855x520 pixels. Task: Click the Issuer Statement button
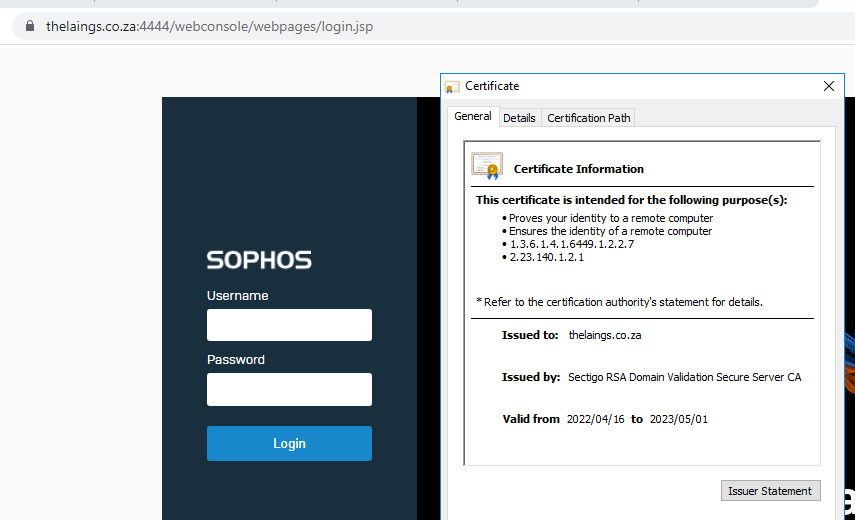[770, 491]
